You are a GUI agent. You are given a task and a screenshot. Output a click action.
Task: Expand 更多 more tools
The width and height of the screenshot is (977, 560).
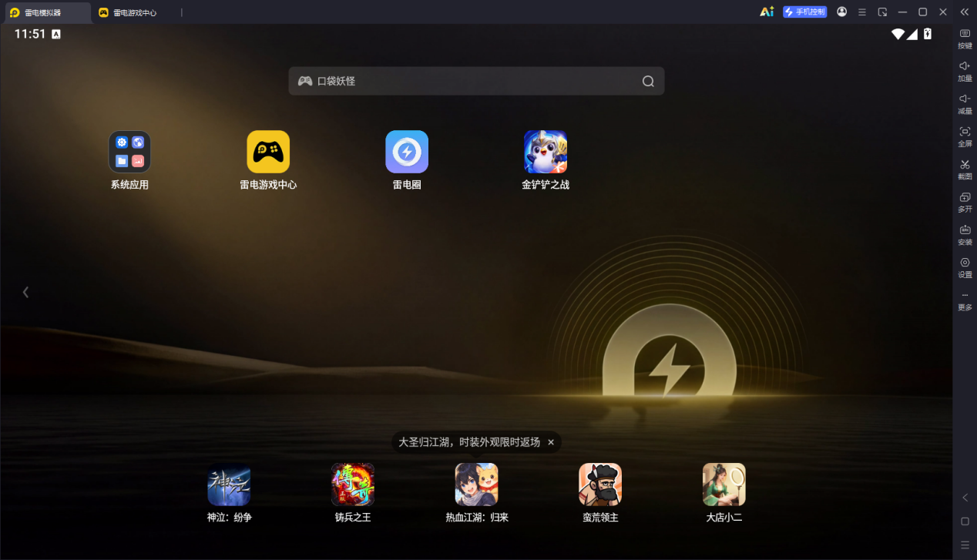pyautogui.click(x=965, y=300)
